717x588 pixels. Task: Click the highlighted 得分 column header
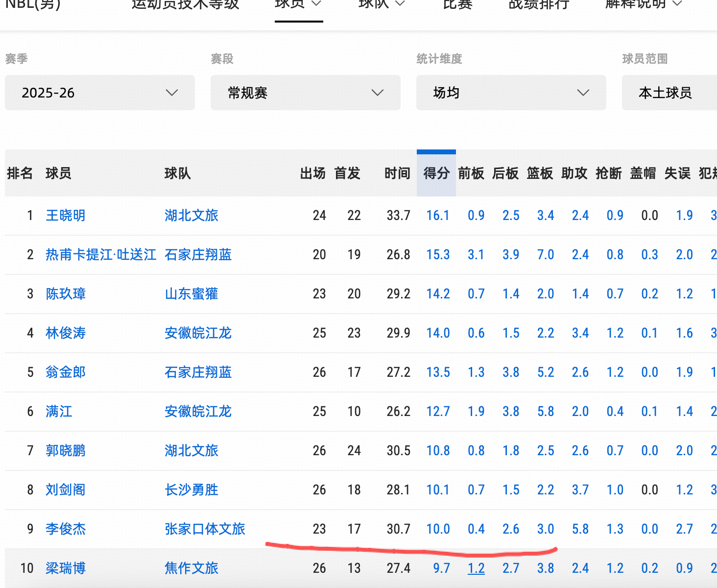click(436, 173)
